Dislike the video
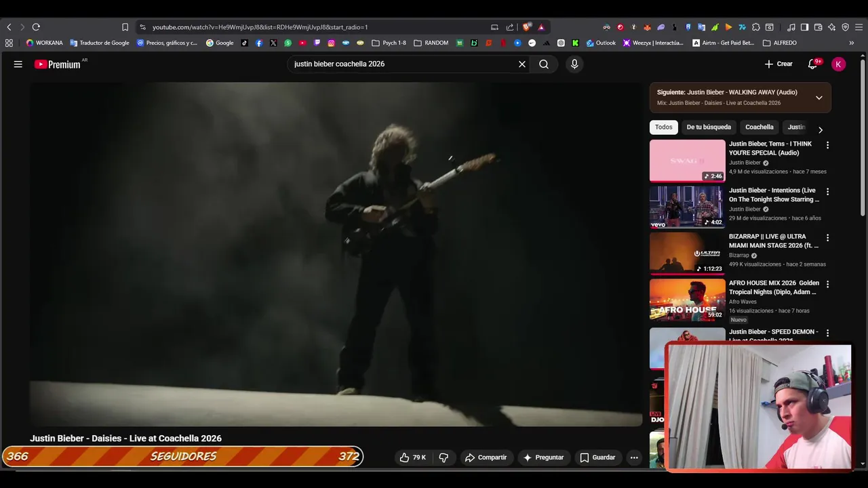The height and width of the screenshot is (488, 868). coord(443,457)
